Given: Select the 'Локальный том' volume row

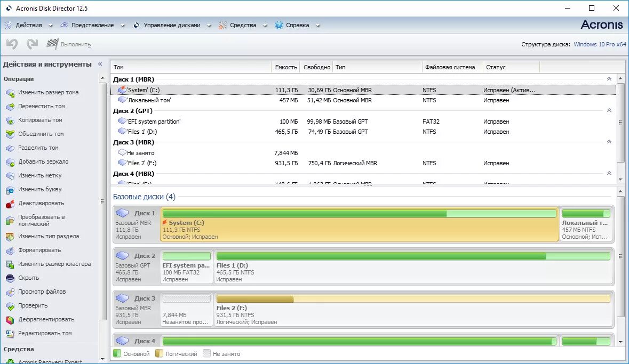Looking at the screenshot, I should (x=363, y=100).
